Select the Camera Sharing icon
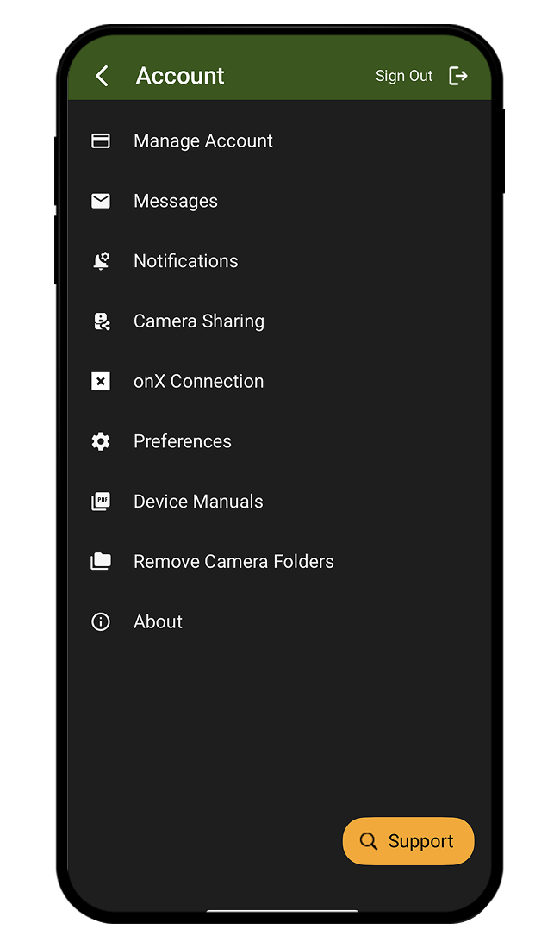Viewport: 560px width, 948px height. pyautogui.click(x=101, y=321)
